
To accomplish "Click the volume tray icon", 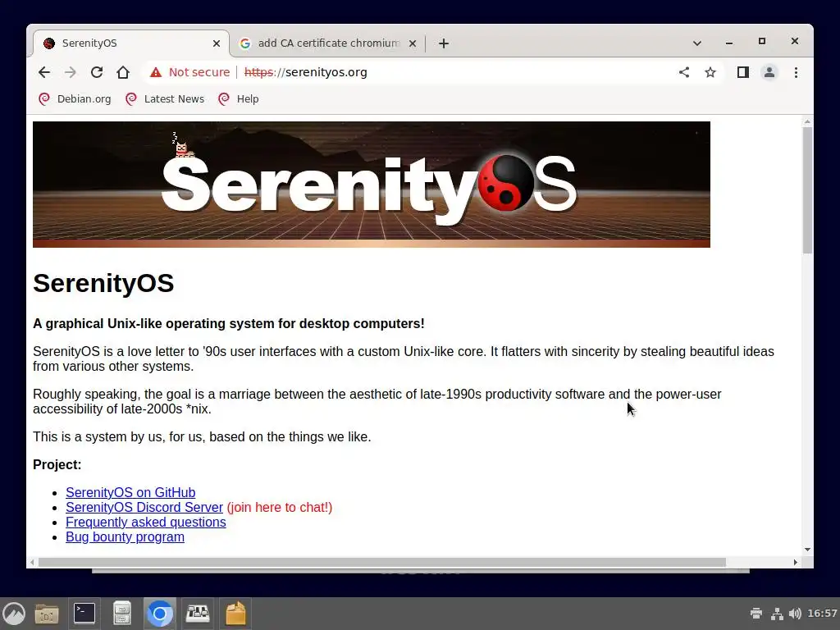I will point(795,614).
